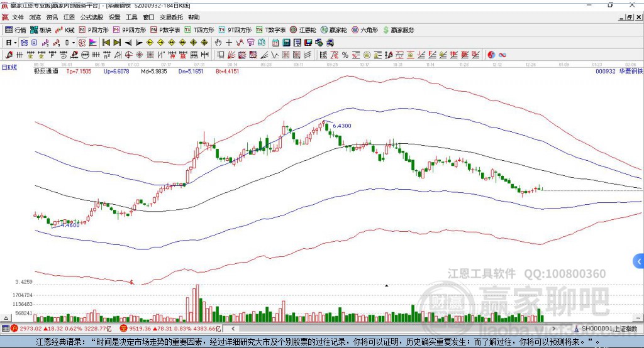Select the red fan lines tool
Image resolution: width=644 pixels, height=348 pixels.
231,55
